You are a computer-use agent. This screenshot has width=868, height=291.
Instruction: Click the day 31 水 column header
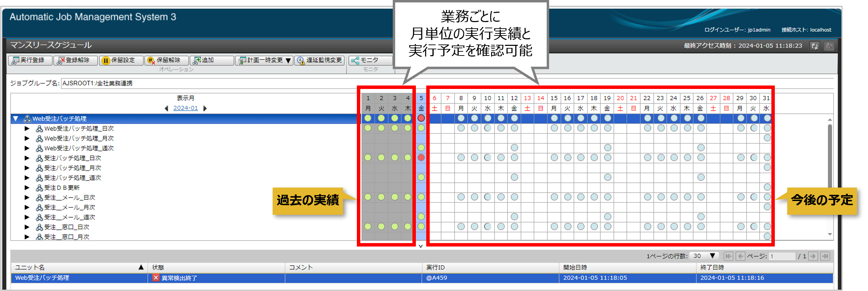click(766, 103)
